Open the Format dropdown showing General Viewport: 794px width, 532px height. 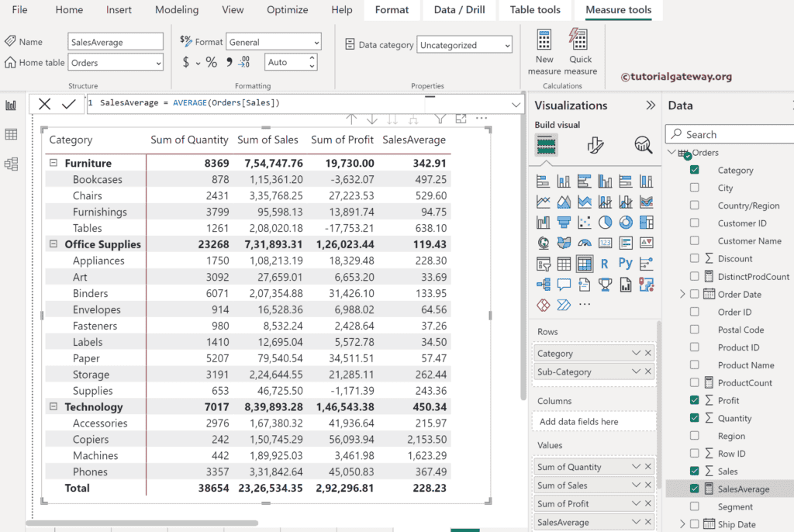pyautogui.click(x=273, y=41)
